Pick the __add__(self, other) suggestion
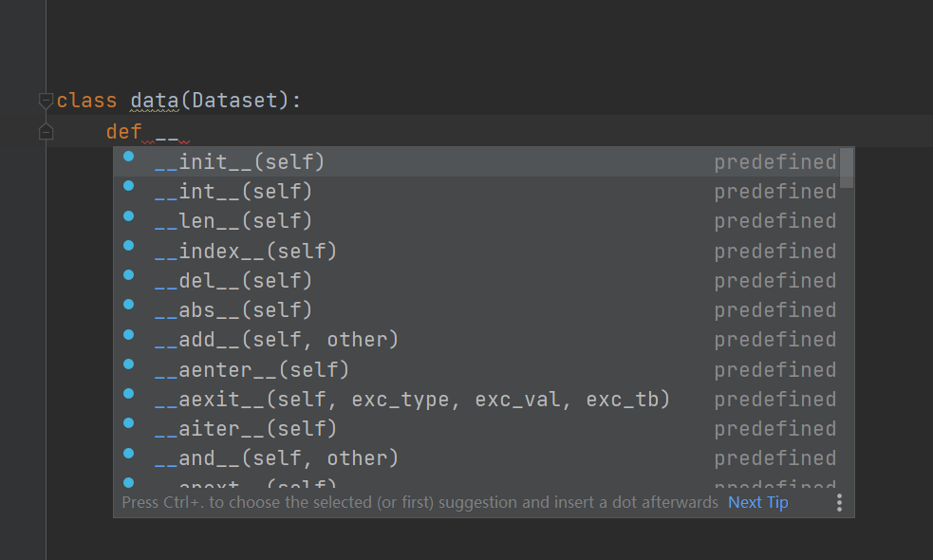This screenshot has height=560, width=933. pyautogui.click(x=276, y=340)
